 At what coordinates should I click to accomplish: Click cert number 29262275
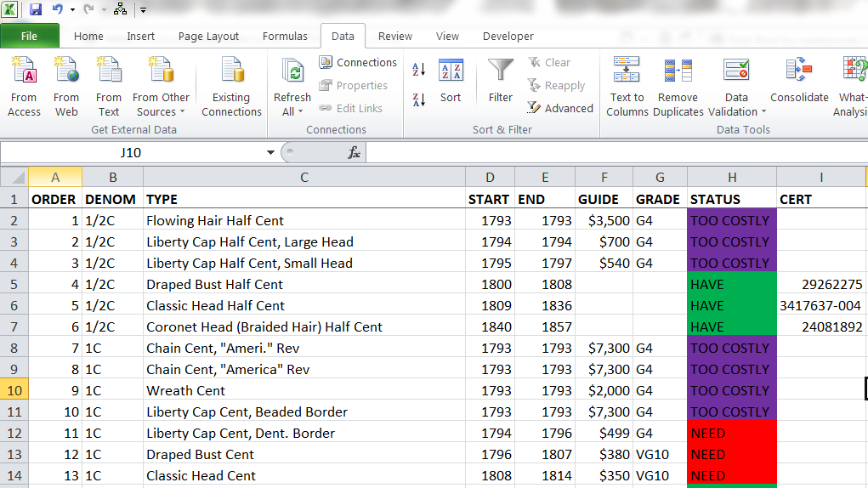coord(820,285)
